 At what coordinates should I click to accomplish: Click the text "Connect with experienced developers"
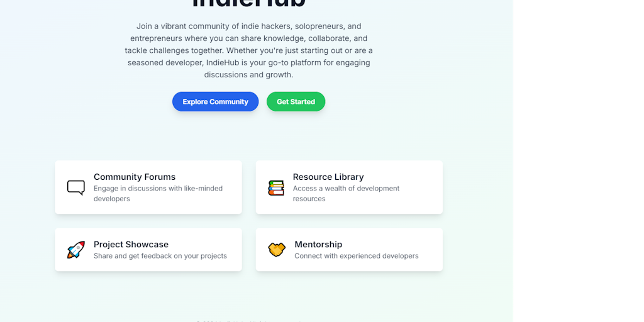tap(357, 256)
